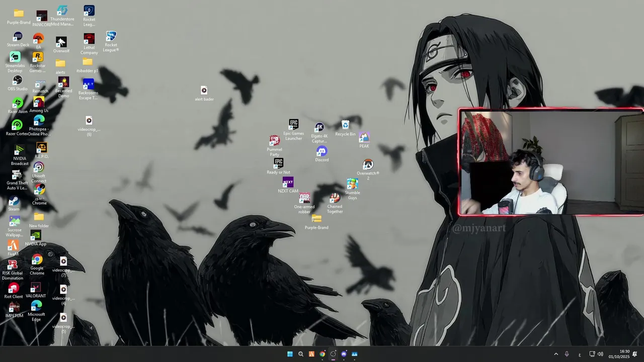Image resolution: width=644 pixels, height=362 pixels.
Task: Open Epic Games Launcher shortcut
Action: pyautogui.click(x=294, y=130)
